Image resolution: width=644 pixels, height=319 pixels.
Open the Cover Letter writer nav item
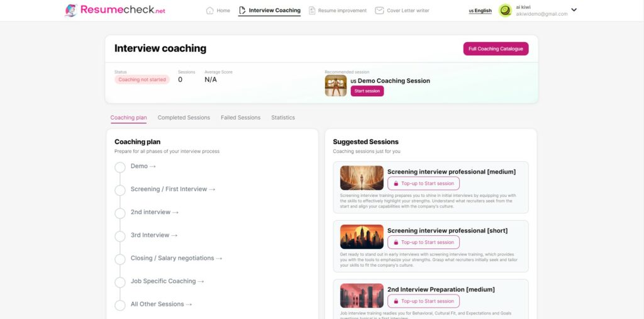(x=402, y=10)
